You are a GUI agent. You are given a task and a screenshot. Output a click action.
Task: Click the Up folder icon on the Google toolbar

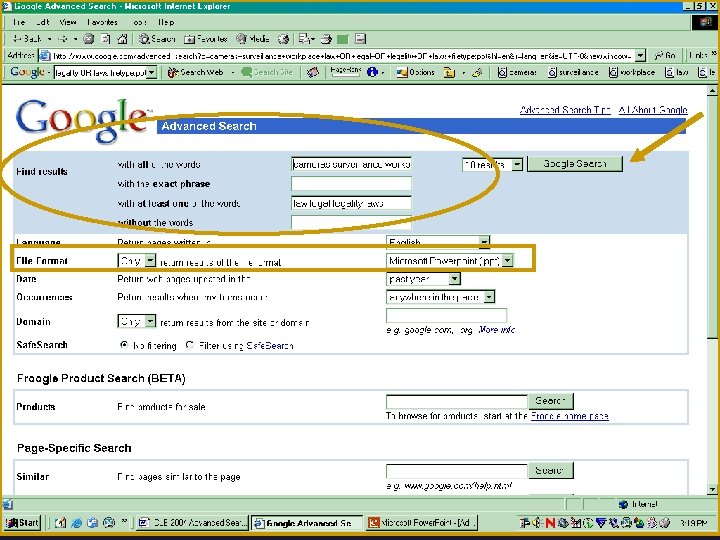tap(449, 72)
